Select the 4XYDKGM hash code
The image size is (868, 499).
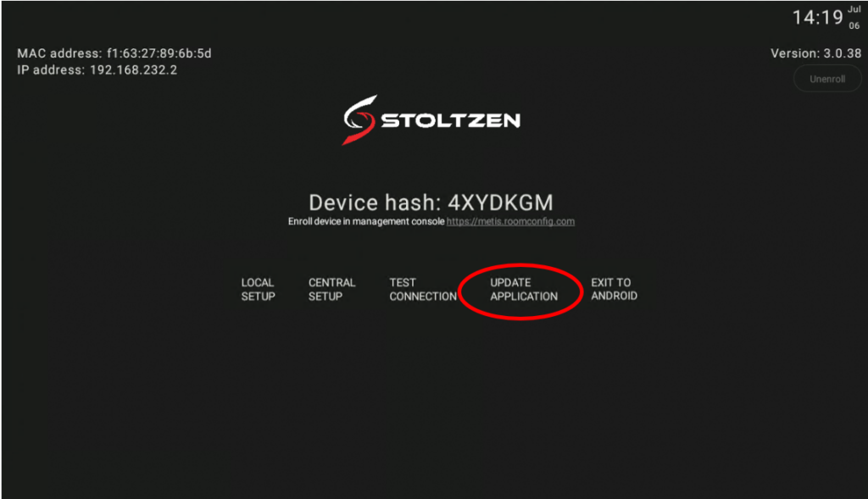tap(500, 202)
